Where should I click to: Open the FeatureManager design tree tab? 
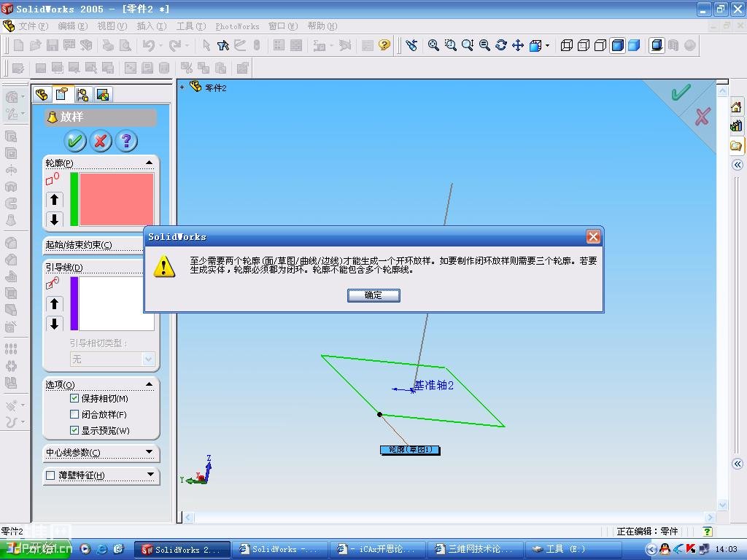[x=42, y=94]
